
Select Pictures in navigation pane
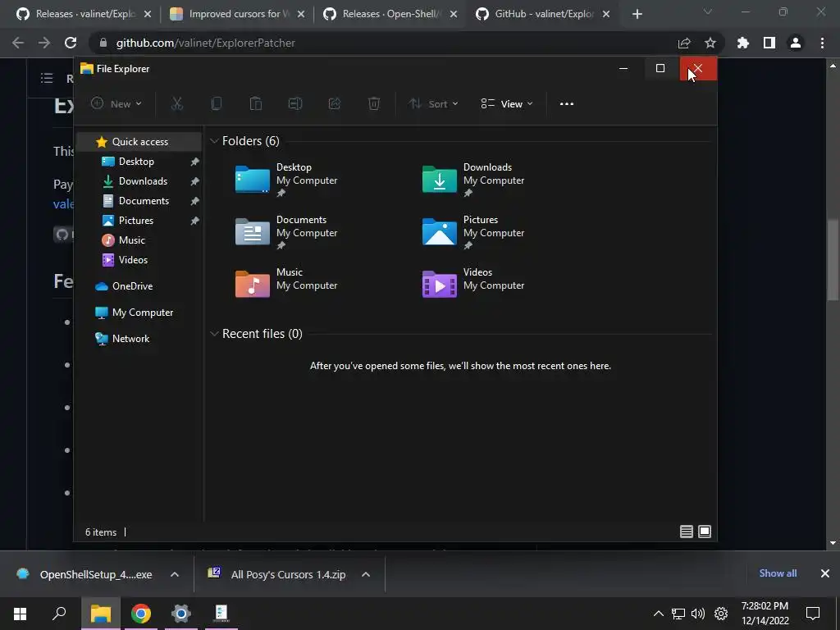click(x=139, y=220)
